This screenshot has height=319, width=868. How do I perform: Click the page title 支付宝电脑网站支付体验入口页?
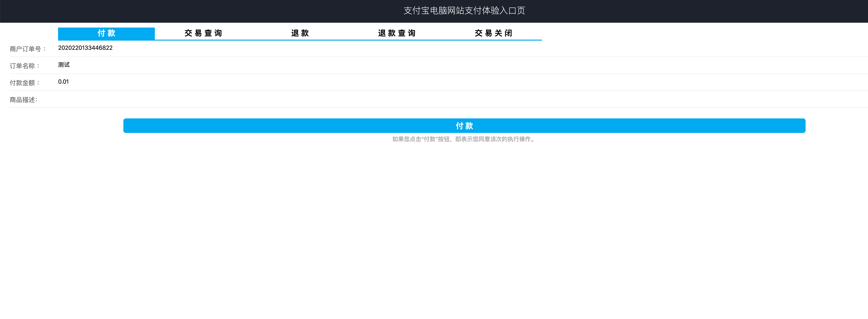[464, 11]
